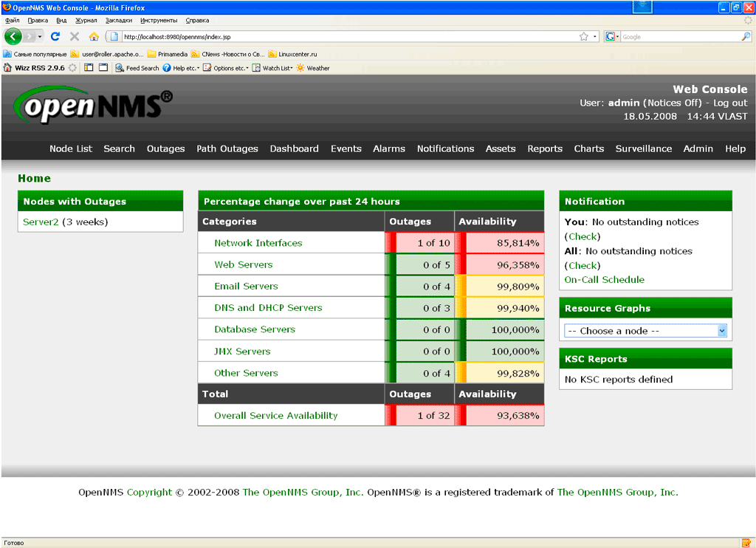The height and width of the screenshot is (548, 756).
Task: Reload the page with the refresh icon
Action: point(55,36)
